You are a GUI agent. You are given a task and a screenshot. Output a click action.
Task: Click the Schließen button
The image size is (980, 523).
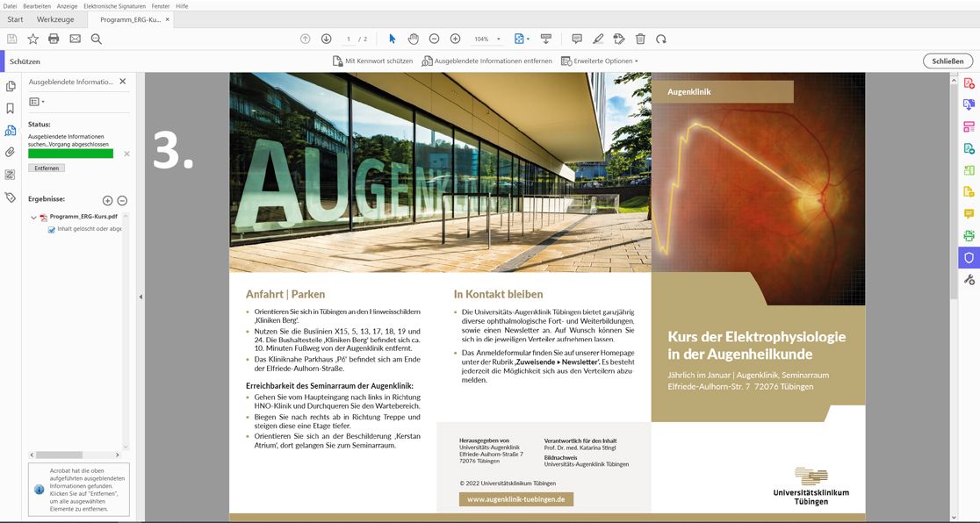coord(948,61)
